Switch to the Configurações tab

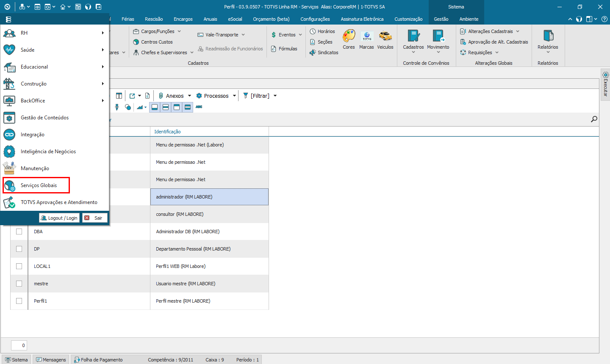tap(315, 19)
